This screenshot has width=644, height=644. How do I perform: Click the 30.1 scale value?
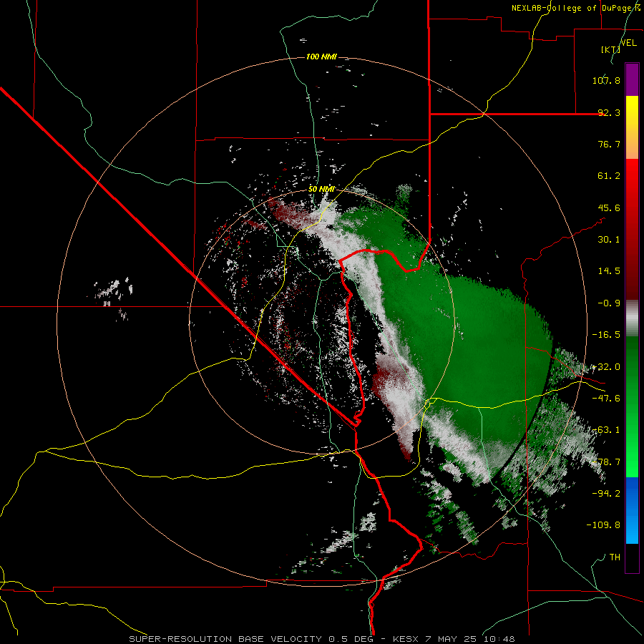[609, 240]
